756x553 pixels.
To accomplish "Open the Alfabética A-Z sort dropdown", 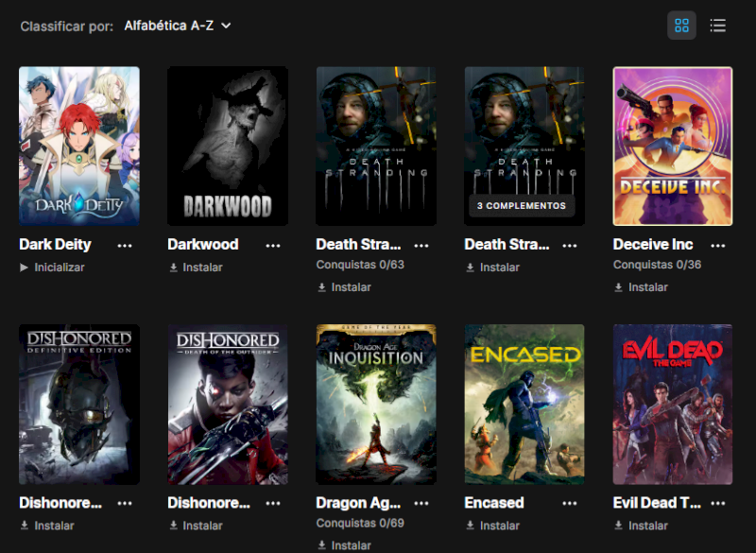I will [x=178, y=26].
